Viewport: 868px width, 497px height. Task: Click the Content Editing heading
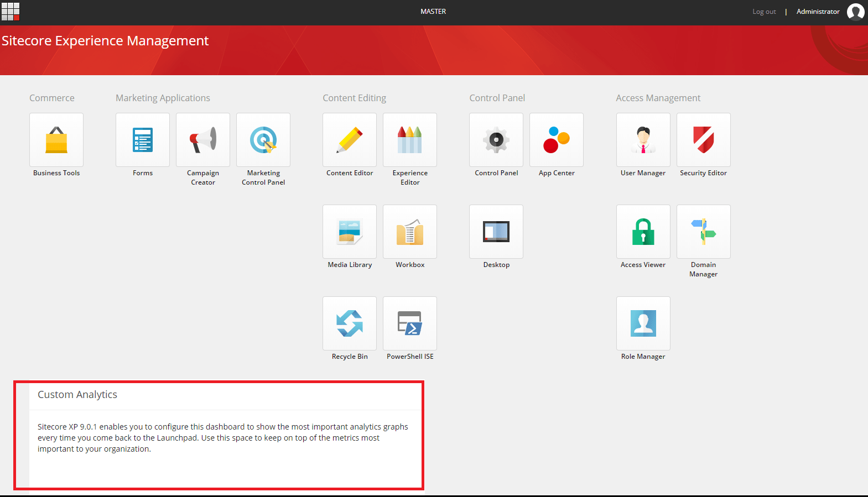355,98
